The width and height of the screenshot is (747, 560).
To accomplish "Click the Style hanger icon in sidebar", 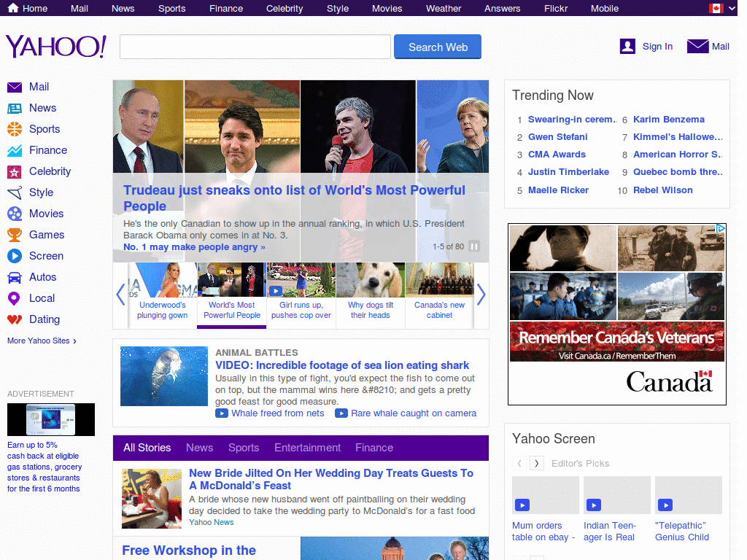I will click(15, 192).
